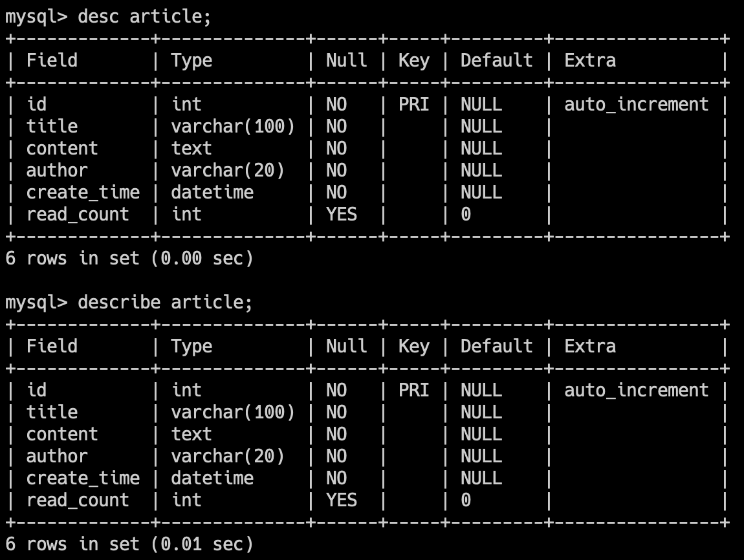This screenshot has height=560, width=744.
Task: Click YES in the second table's read_count row
Action: coord(341,501)
